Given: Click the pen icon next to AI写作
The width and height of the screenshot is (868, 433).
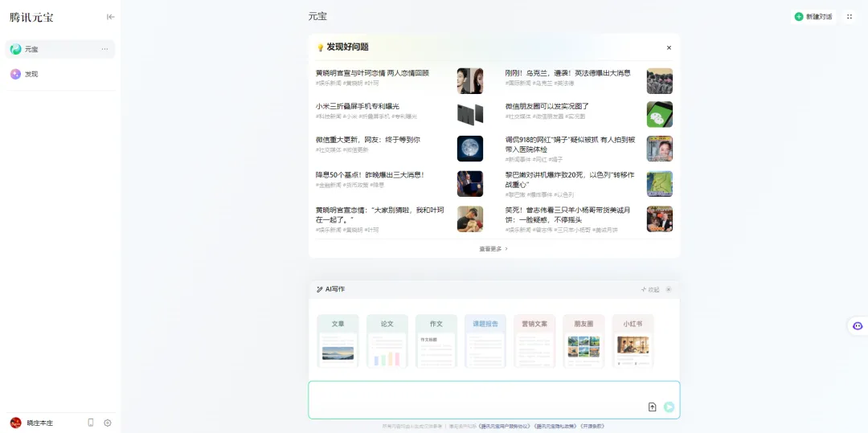Looking at the screenshot, I should point(319,289).
